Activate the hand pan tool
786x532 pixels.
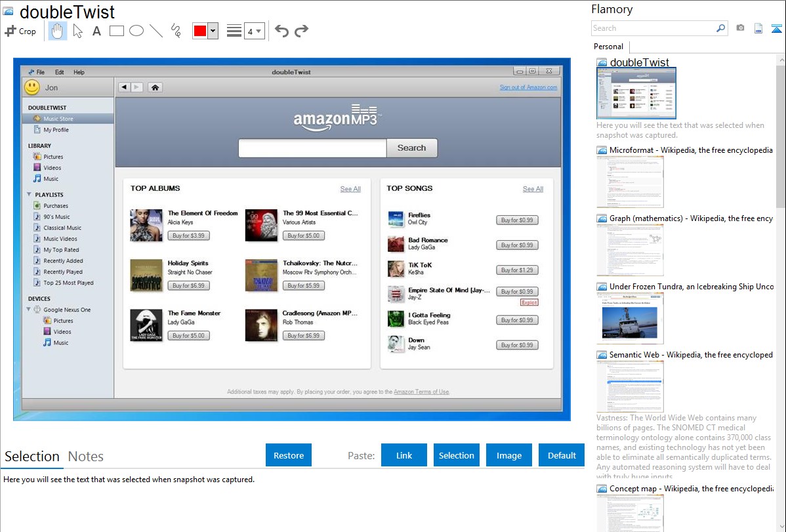57,31
